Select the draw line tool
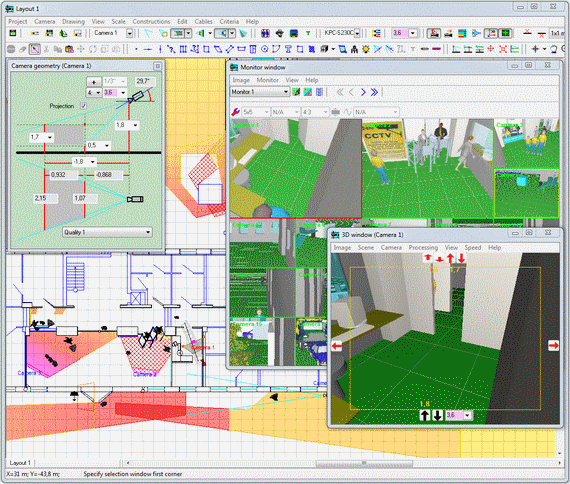This screenshot has width=570, height=484. pos(147,49)
